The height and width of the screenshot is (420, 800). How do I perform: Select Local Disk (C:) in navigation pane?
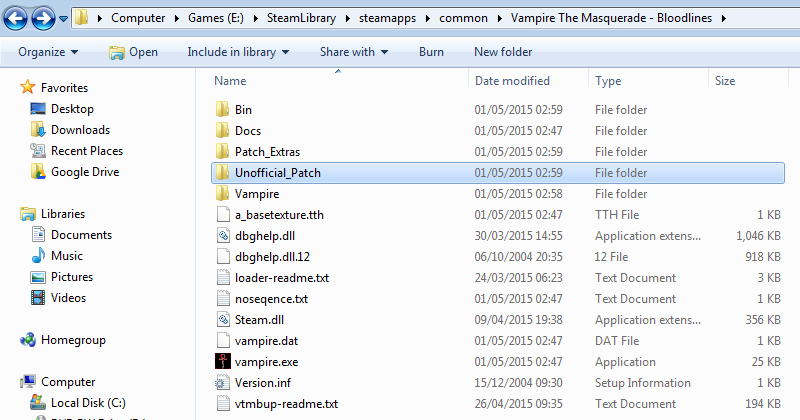88,403
